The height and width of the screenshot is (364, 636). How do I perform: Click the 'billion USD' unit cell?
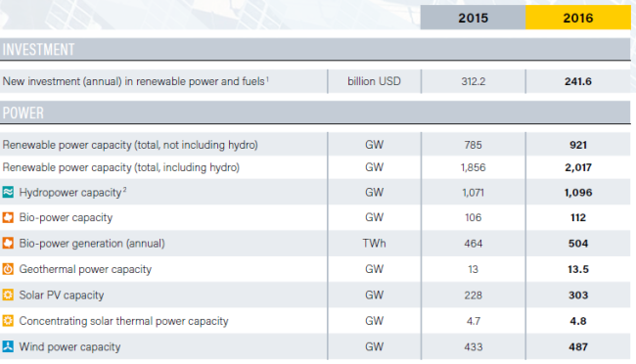click(374, 81)
